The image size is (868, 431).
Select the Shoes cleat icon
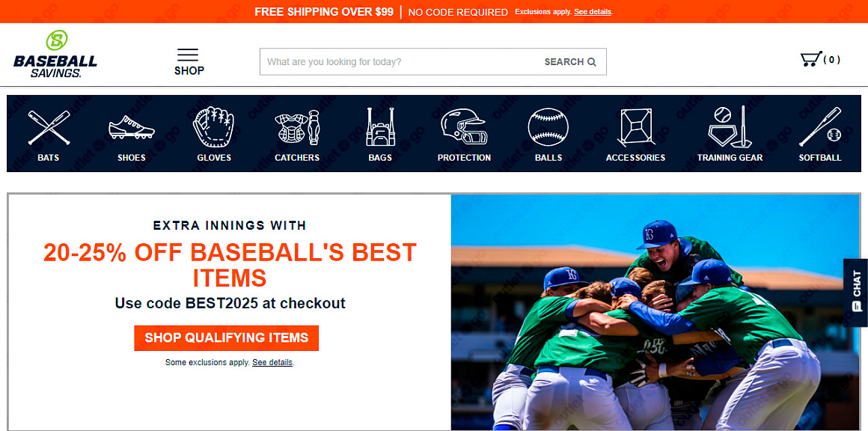click(x=131, y=127)
